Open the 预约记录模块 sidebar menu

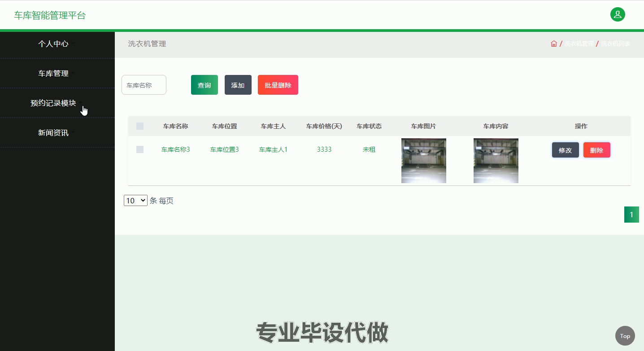57,103
